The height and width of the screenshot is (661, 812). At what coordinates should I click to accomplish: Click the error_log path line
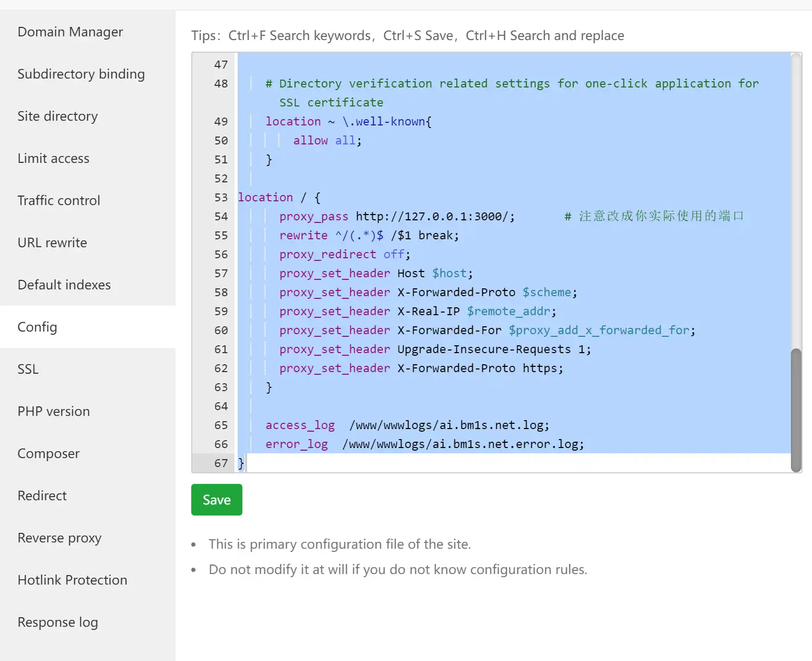tap(425, 444)
